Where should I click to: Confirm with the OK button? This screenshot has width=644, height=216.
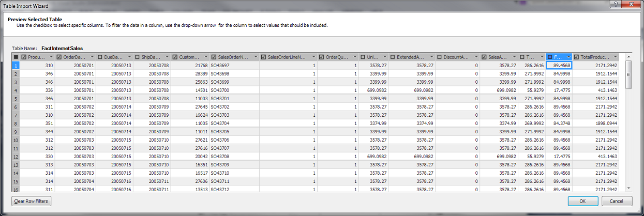(x=582, y=201)
